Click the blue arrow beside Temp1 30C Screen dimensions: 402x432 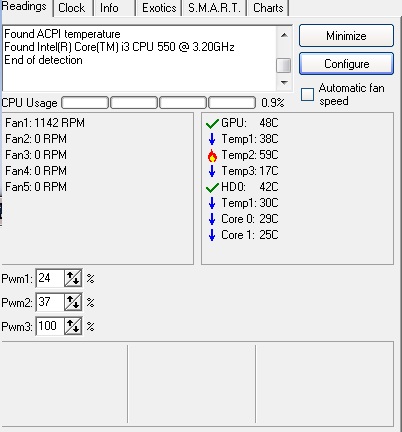(x=212, y=203)
